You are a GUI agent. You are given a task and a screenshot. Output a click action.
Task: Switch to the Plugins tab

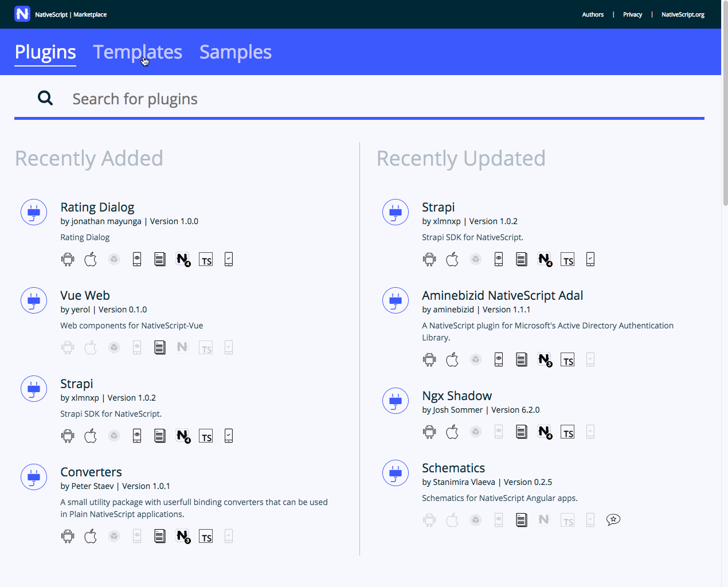pos(45,52)
